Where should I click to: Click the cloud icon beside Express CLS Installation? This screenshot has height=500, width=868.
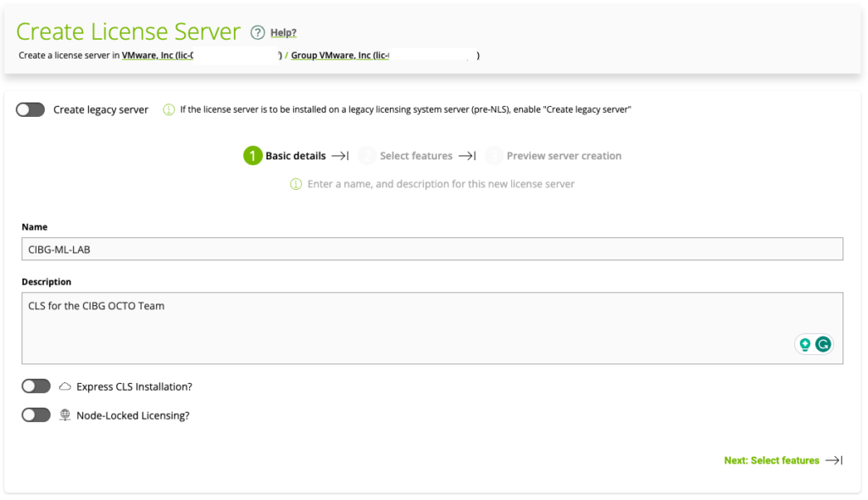(x=65, y=386)
